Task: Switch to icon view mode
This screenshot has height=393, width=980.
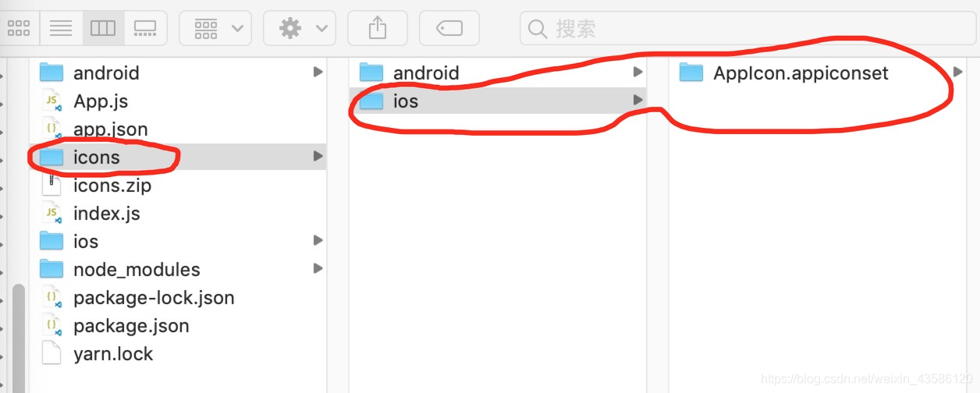Action: tap(19, 29)
